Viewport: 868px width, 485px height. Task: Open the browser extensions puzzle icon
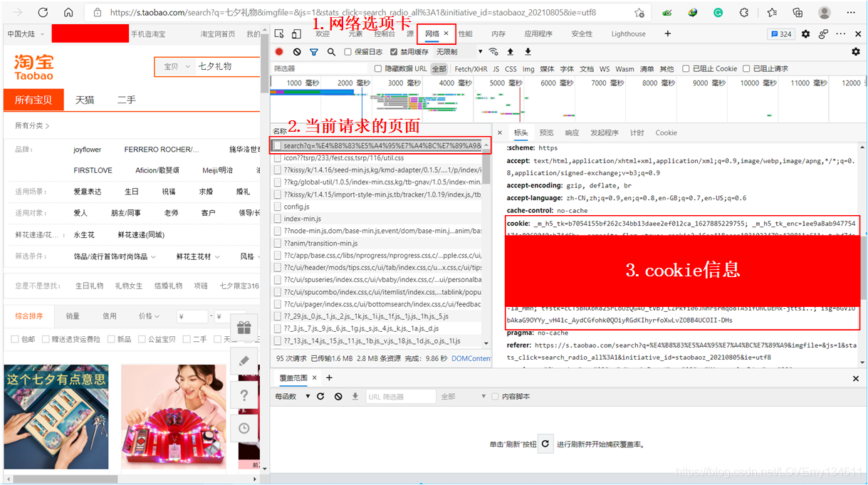(744, 13)
